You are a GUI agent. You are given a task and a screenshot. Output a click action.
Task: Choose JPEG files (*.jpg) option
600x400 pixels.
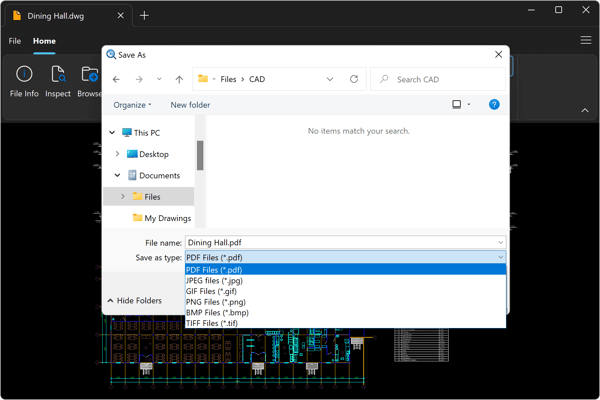346,281
